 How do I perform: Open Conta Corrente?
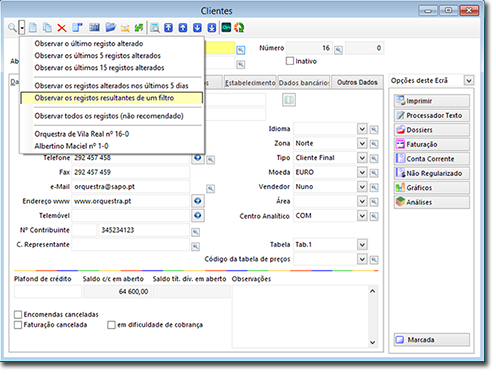pos(432,159)
